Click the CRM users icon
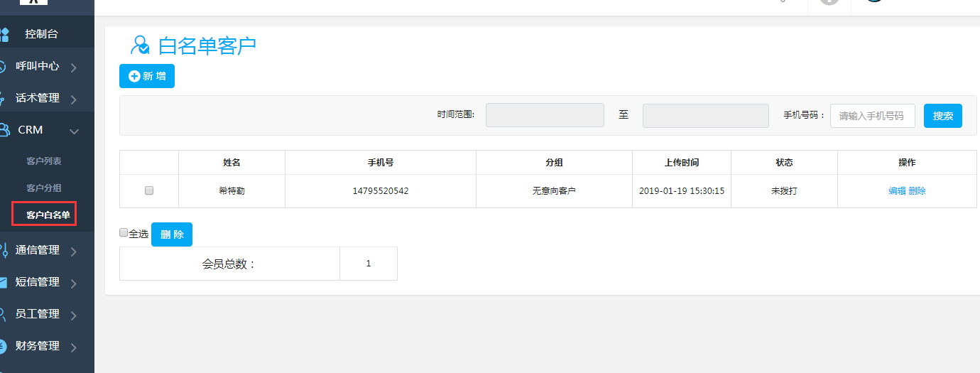This screenshot has height=373, width=980. [4, 130]
